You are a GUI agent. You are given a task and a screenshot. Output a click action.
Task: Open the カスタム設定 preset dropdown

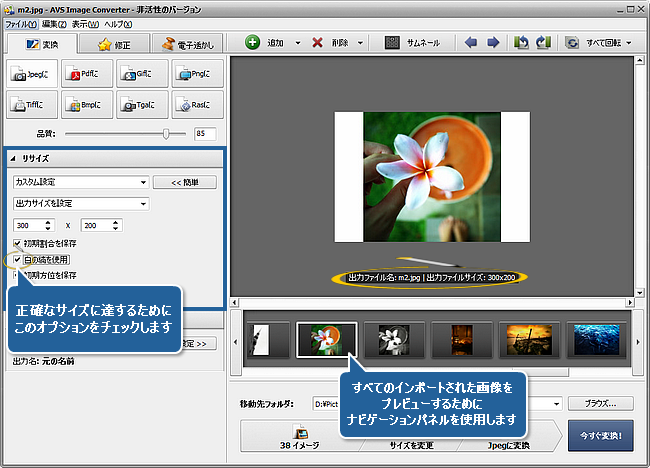pos(80,182)
